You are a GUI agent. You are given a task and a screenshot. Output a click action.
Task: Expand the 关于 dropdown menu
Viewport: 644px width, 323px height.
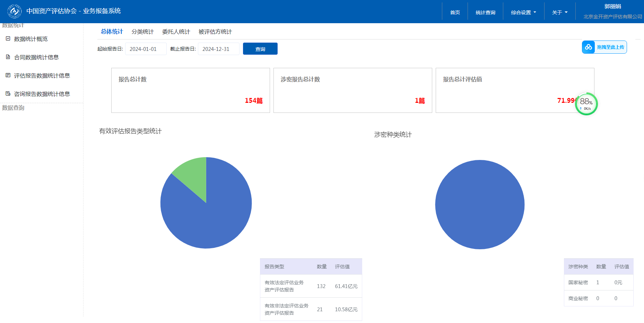click(559, 12)
